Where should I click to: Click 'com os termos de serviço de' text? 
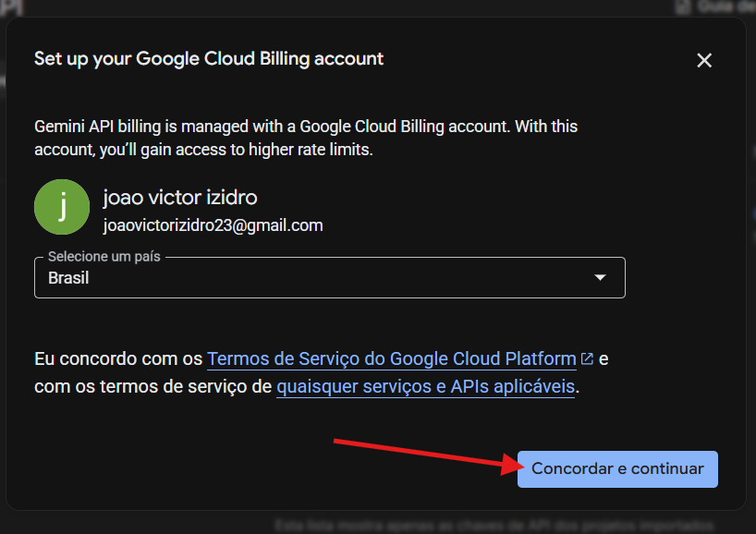coord(152,386)
